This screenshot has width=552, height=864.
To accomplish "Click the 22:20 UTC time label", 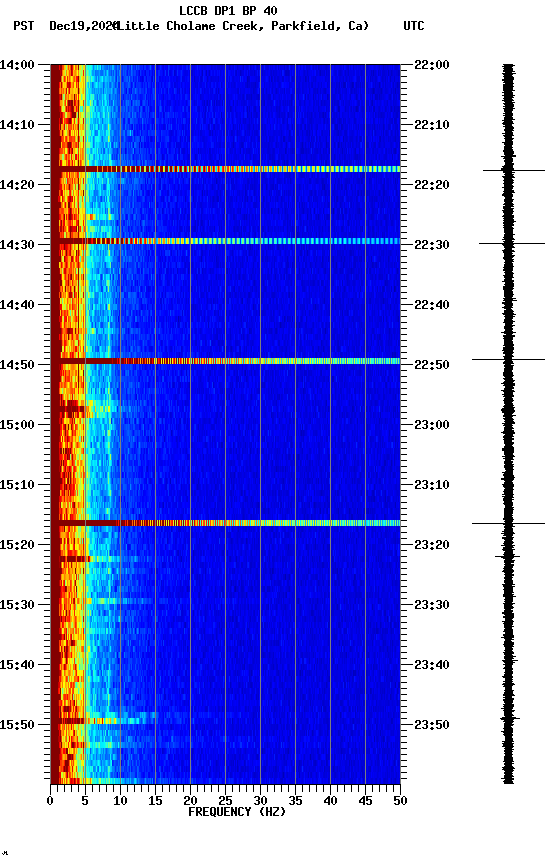I will [432, 185].
